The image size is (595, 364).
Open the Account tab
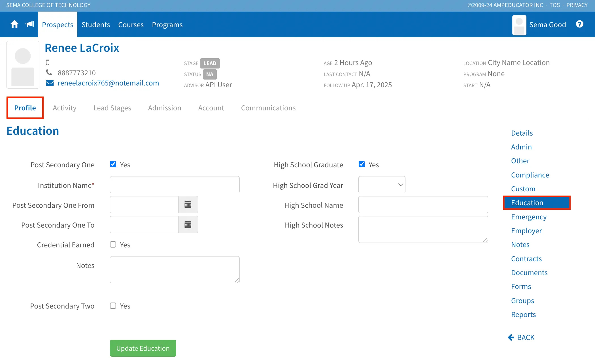(x=211, y=108)
